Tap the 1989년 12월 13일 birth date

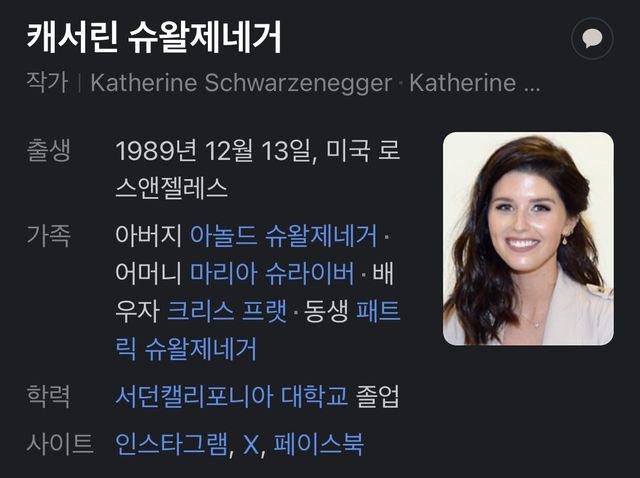pos(215,151)
